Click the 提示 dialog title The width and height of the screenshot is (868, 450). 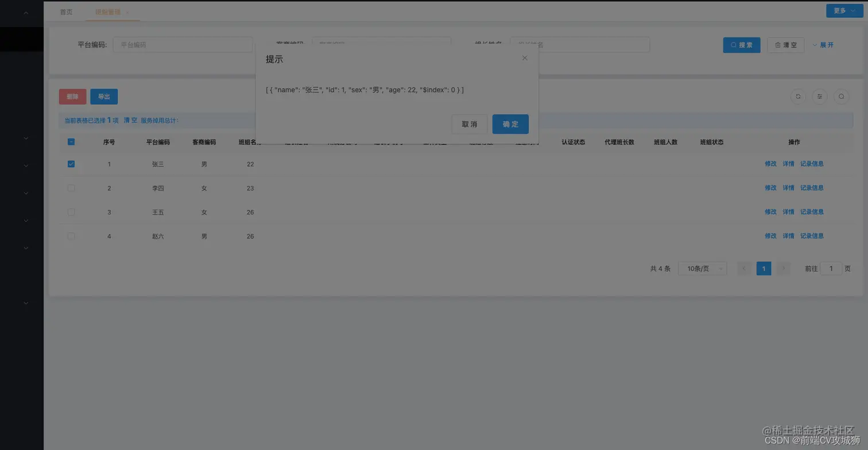click(274, 59)
